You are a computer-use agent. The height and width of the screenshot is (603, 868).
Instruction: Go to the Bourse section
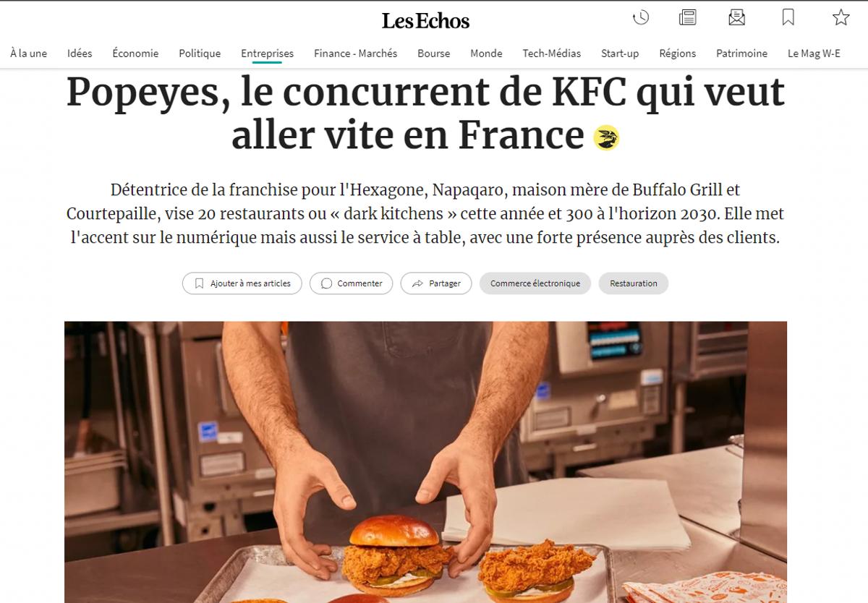coord(434,54)
